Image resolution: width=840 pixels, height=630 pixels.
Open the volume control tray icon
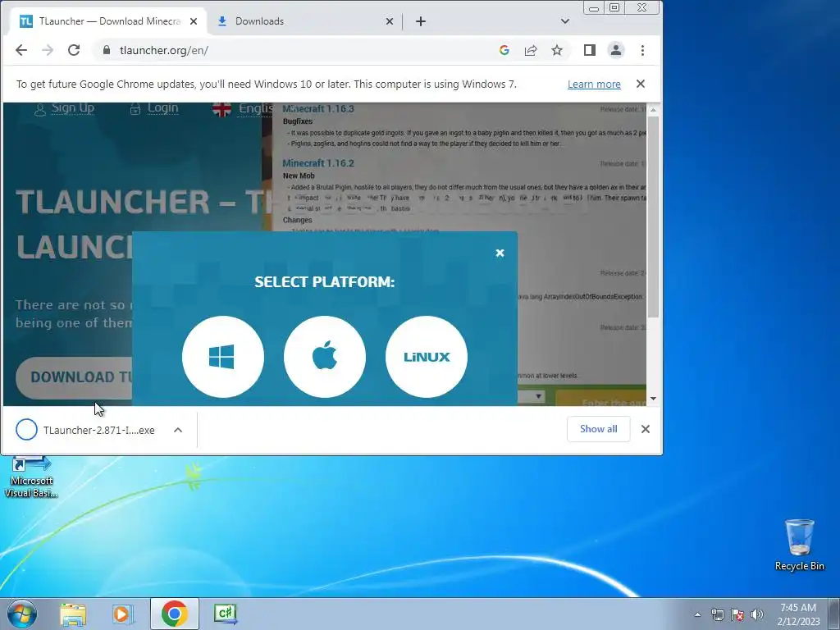pyautogui.click(x=757, y=614)
